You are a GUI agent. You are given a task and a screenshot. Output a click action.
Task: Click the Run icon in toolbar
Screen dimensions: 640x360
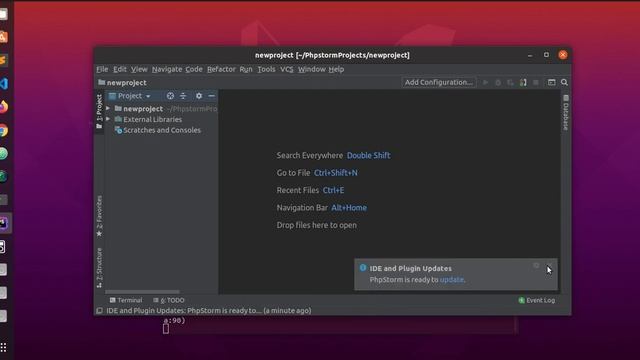click(485, 82)
